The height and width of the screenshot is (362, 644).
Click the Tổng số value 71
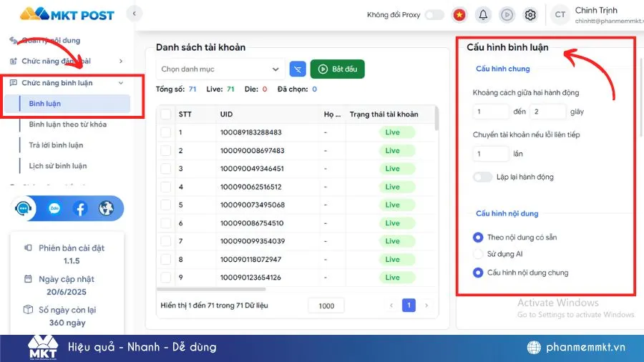pos(192,89)
